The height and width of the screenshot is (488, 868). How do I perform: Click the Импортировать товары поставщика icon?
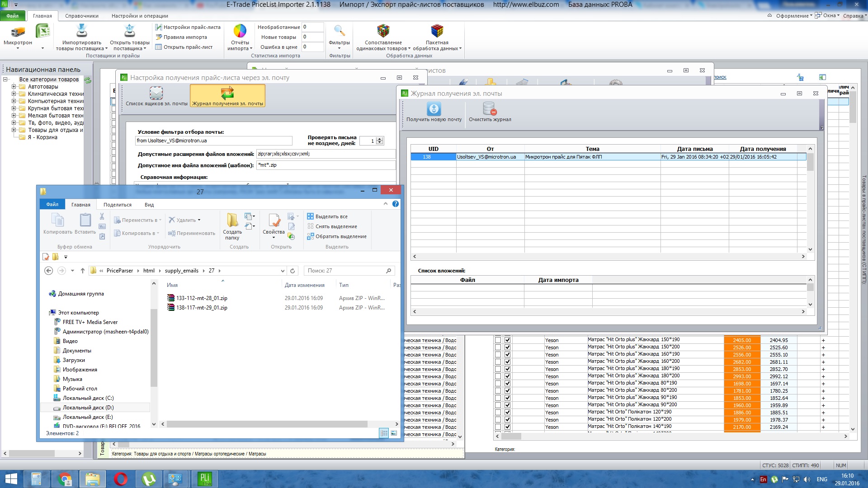(82, 31)
